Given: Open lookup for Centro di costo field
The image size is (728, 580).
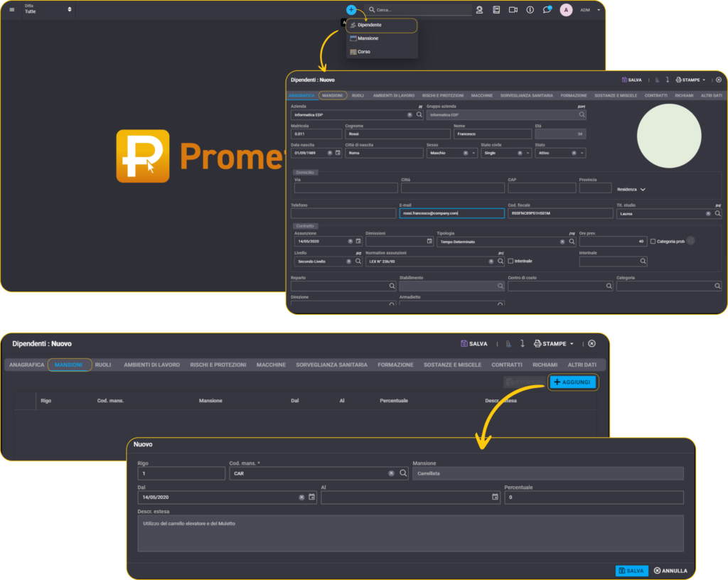Looking at the screenshot, I should click(x=609, y=286).
